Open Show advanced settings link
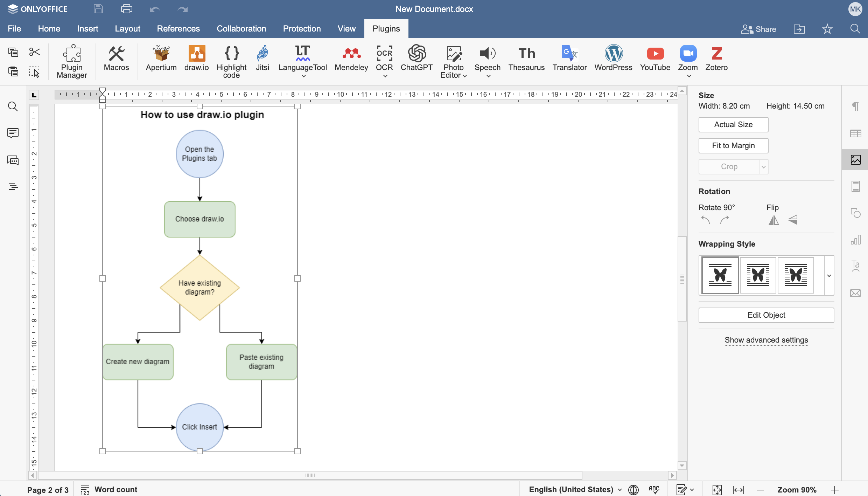 pos(766,340)
